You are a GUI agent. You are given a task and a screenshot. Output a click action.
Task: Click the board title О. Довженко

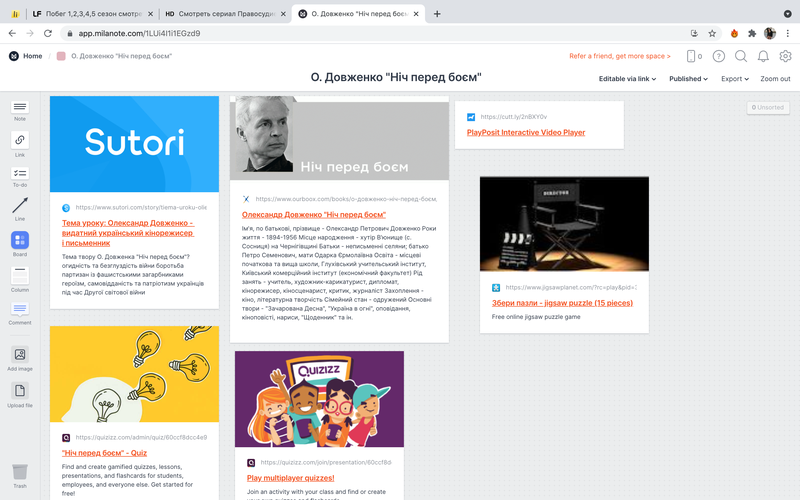[x=396, y=78]
